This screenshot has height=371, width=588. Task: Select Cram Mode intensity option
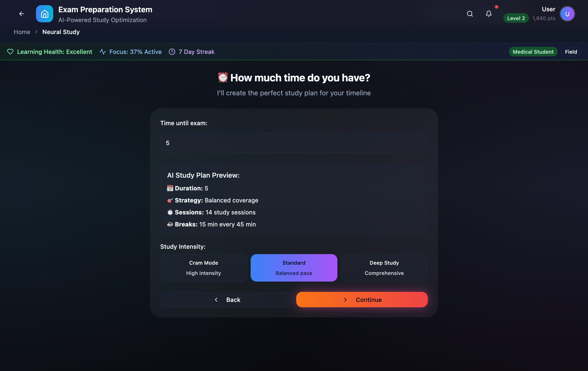[x=203, y=268]
